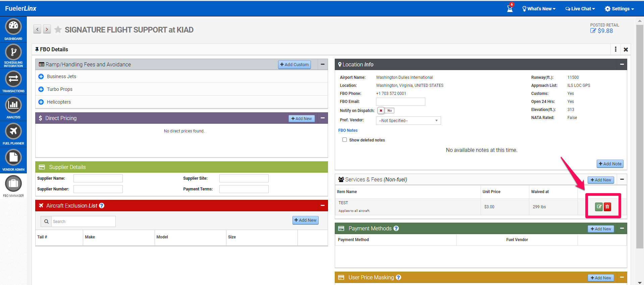Click the hourglass notifications icon

510,8
